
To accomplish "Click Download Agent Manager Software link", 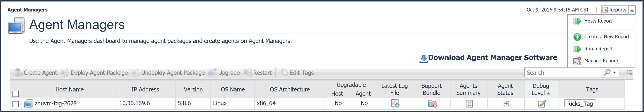I will point(492,58).
